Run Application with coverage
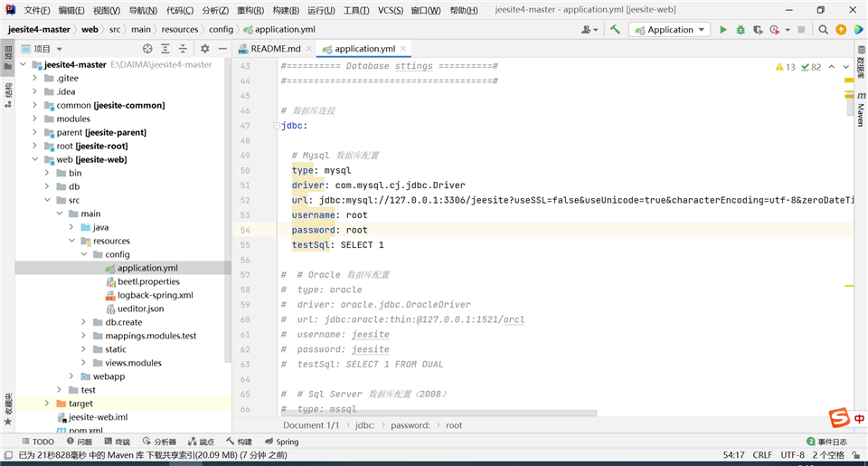This screenshot has width=868, height=466. point(758,30)
